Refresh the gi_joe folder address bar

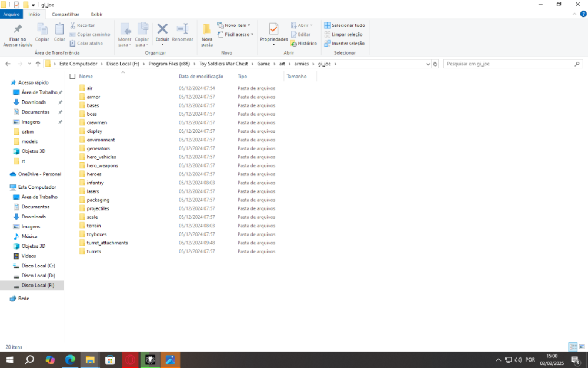point(435,64)
